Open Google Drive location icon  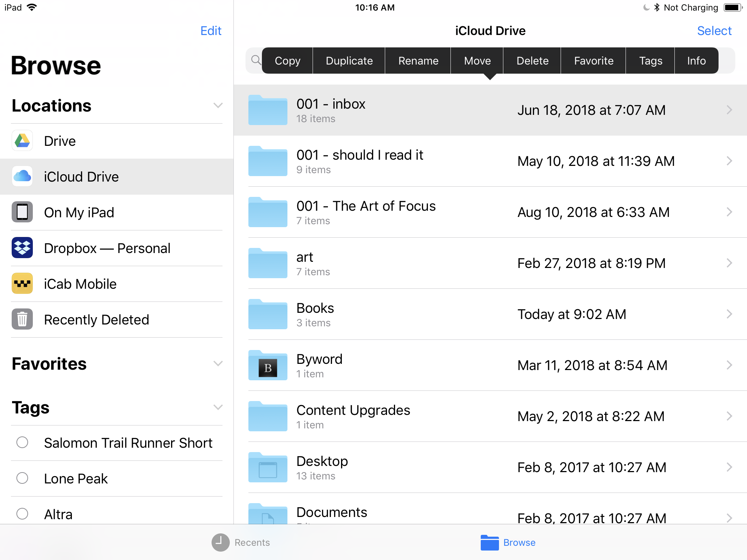point(22,141)
